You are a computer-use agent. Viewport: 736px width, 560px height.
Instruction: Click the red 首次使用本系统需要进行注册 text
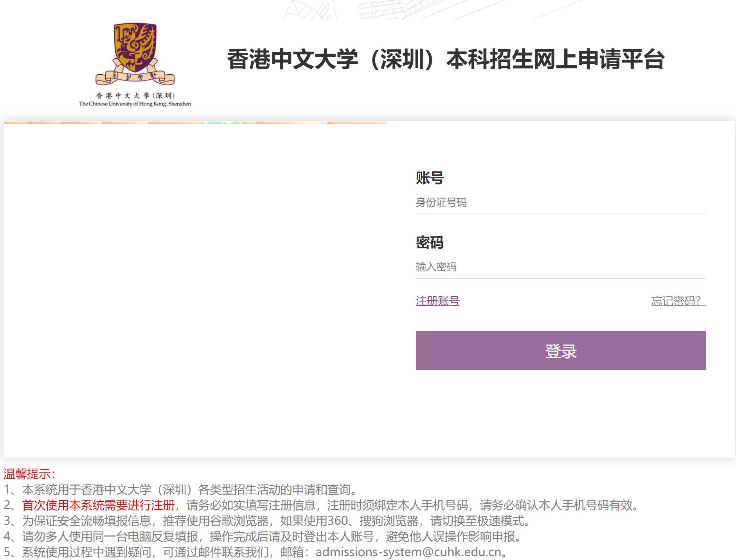98,505
